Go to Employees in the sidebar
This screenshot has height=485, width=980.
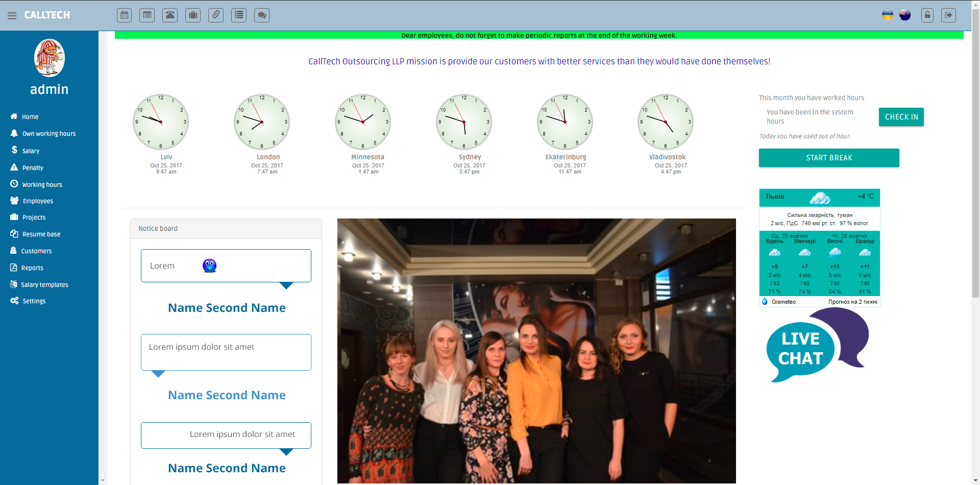coord(38,201)
